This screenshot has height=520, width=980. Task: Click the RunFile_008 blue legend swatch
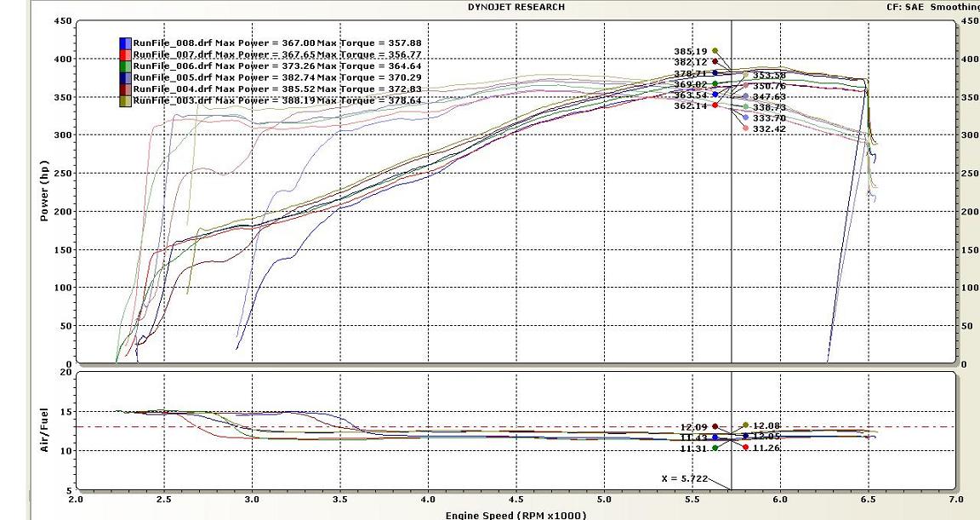pos(125,43)
